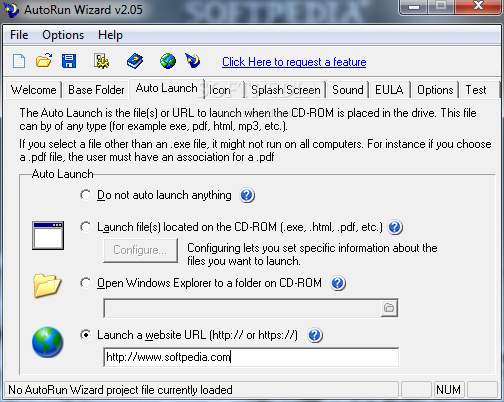Click the help icon beside Launch file(s) option

395,227
